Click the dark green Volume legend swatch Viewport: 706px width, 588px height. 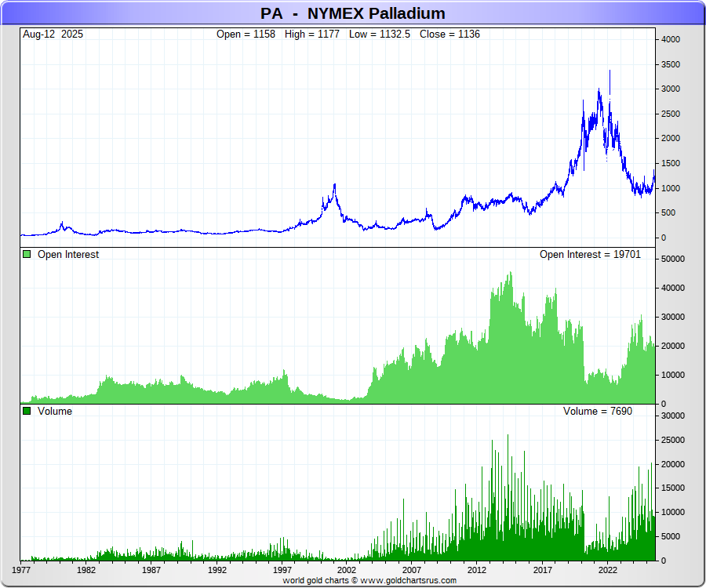27,411
